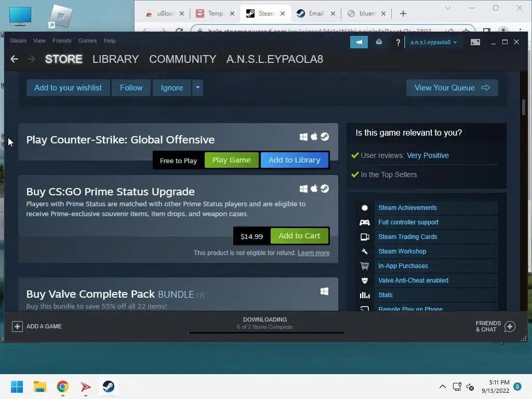The width and height of the screenshot is (532, 399).
Task: Open Big Picture mode icon
Action: (x=475, y=42)
